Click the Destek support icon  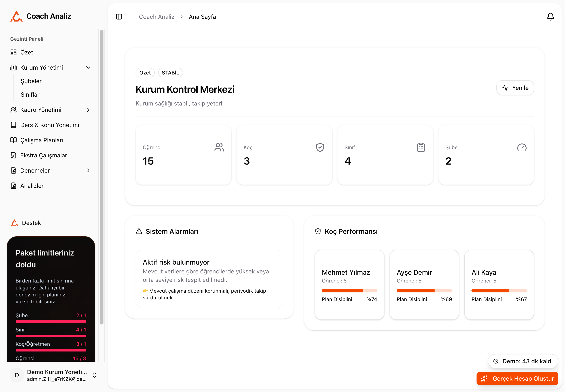pos(14,223)
